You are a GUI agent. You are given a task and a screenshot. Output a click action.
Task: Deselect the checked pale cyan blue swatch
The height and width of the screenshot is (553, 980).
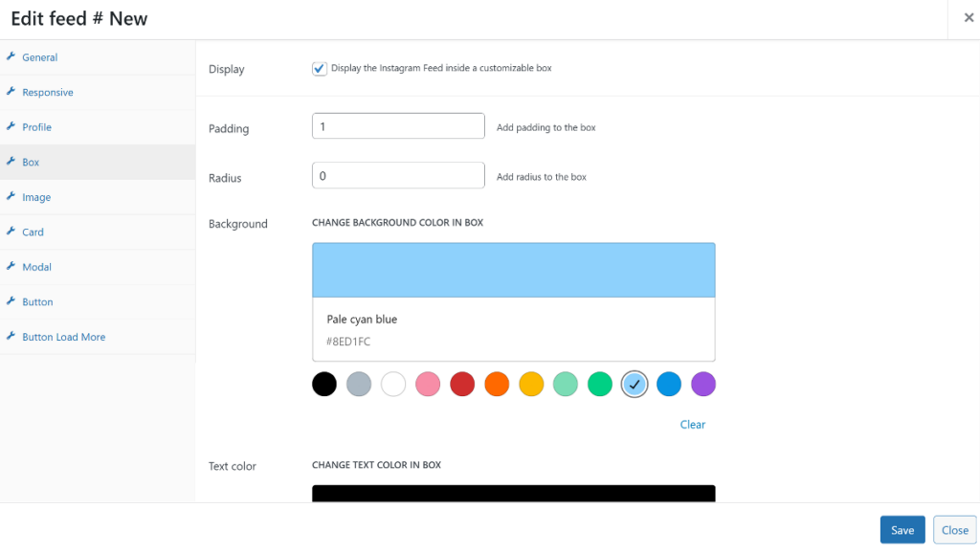pos(635,384)
